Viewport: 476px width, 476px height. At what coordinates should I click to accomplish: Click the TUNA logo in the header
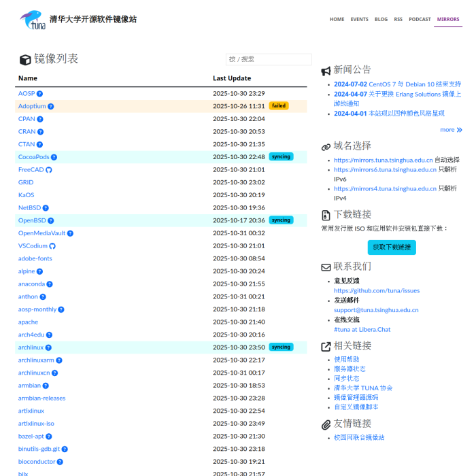[33, 20]
